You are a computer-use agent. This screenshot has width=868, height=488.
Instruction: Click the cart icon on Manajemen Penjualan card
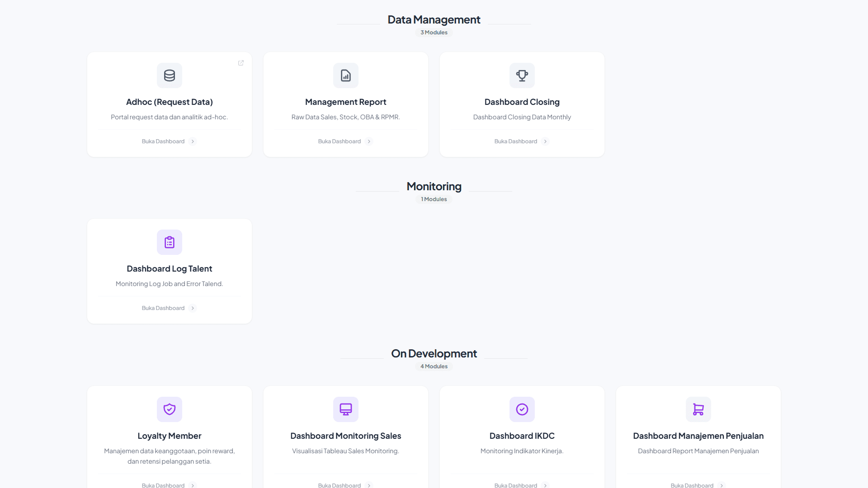pos(698,409)
